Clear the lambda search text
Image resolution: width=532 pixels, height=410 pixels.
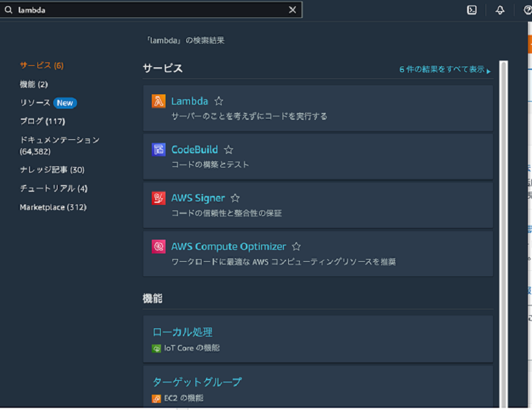click(x=292, y=10)
